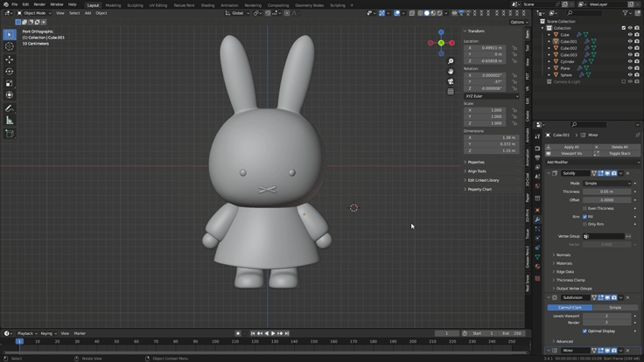The image size is (644, 362).
Task: Click the Solidify Thickness slider field
Action: click(x=606, y=191)
